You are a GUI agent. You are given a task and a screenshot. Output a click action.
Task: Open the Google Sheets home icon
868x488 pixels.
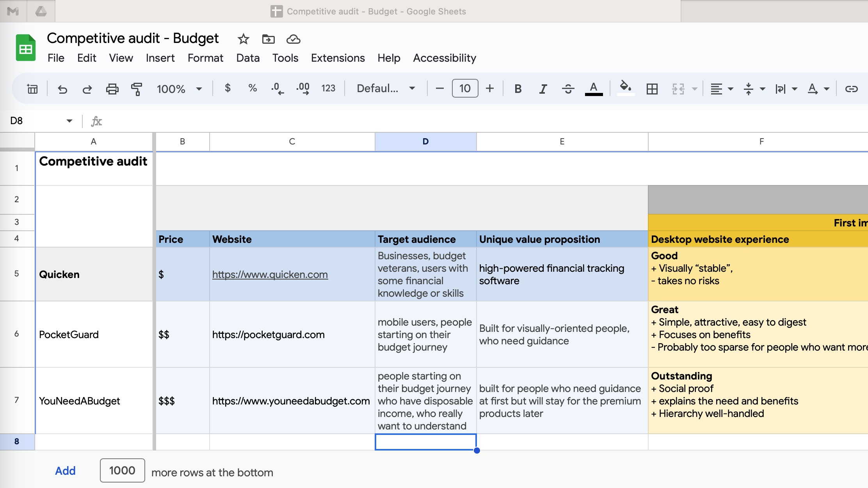click(26, 48)
